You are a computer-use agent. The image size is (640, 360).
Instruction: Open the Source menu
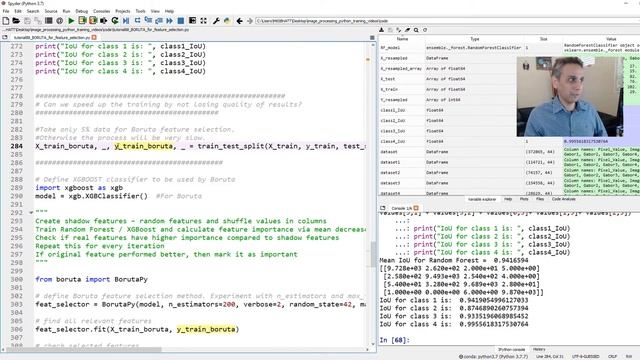pyautogui.click(x=51, y=11)
